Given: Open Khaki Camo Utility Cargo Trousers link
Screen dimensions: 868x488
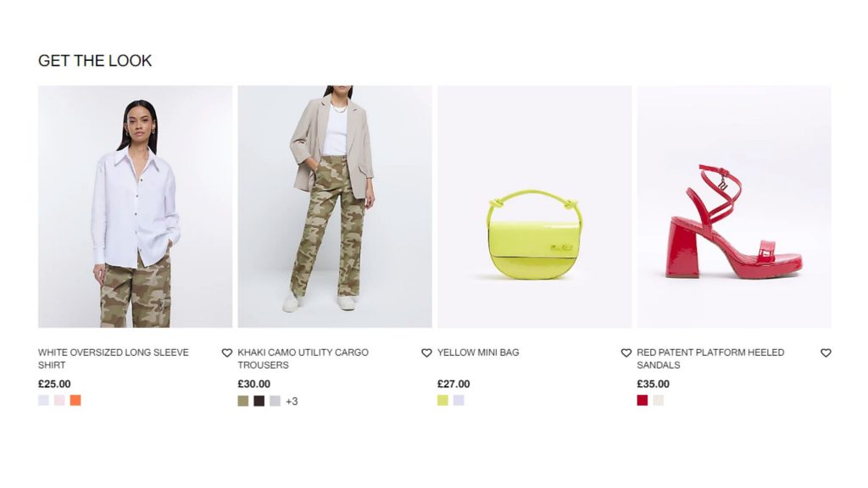Looking at the screenshot, I should [303, 358].
